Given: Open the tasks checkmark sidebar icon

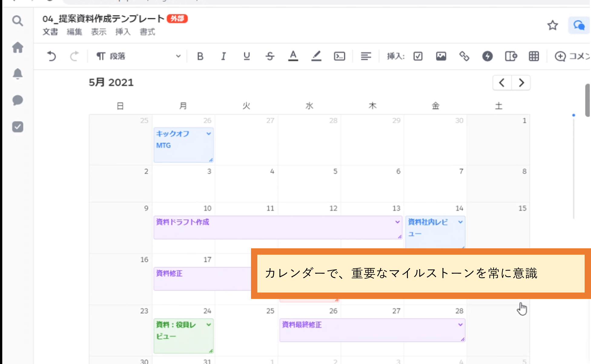Looking at the screenshot, I should click(18, 127).
